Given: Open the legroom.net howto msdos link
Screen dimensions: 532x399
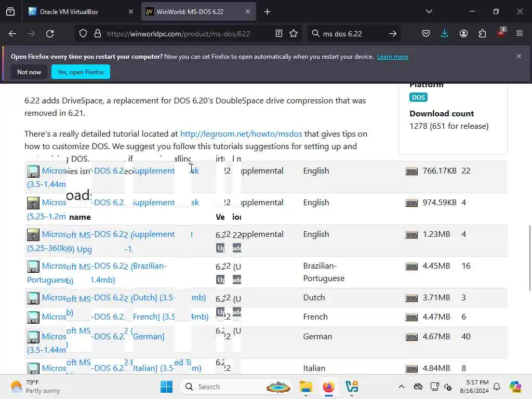Looking at the screenshot, I should point(241,134).
